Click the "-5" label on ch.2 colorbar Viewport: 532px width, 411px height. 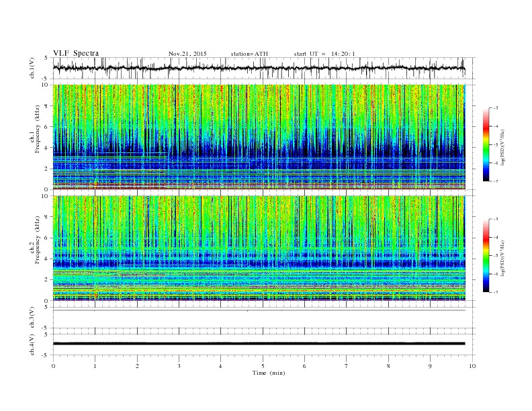click(x=495, y=256)
